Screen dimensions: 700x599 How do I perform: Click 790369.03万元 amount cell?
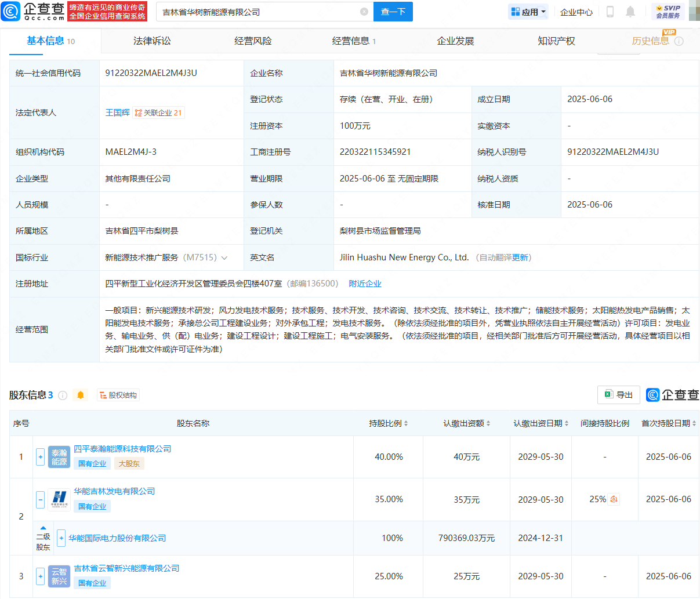[x=467, y=538]
